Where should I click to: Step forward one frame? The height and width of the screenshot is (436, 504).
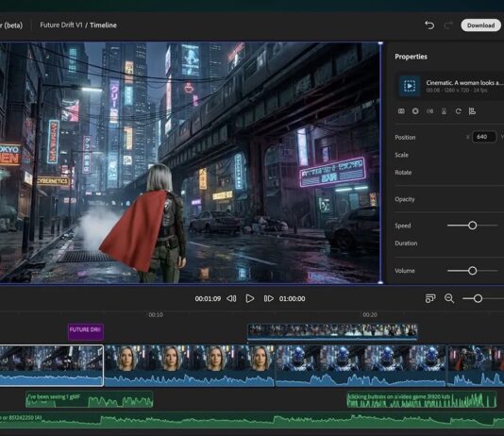point(268,298)
